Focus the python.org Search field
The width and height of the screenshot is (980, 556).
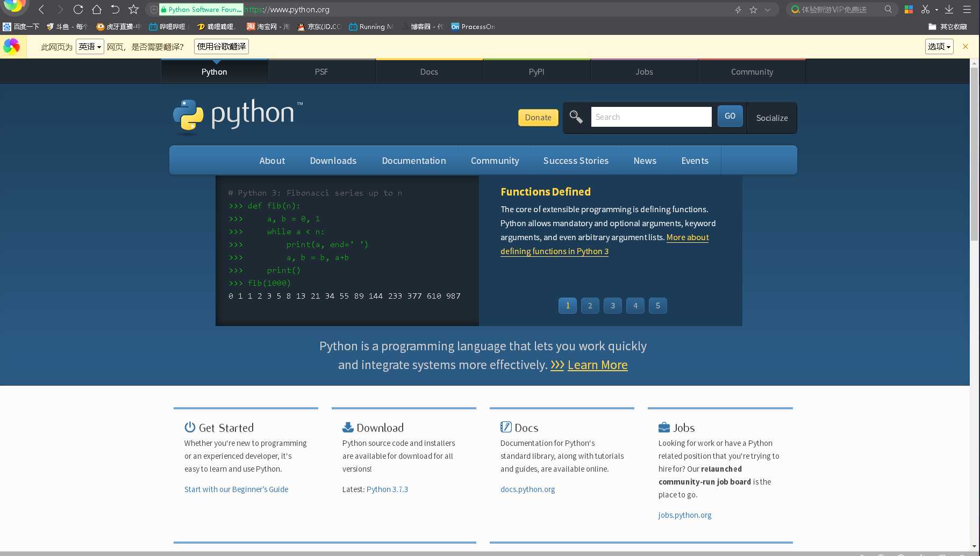651,117
